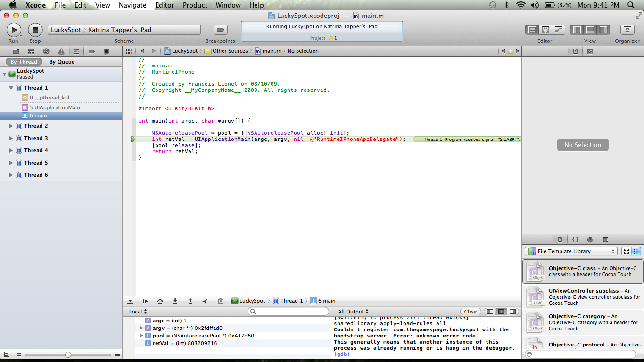
Task: Click Other Sources in the jump bar
Action: tap(226, 51)
